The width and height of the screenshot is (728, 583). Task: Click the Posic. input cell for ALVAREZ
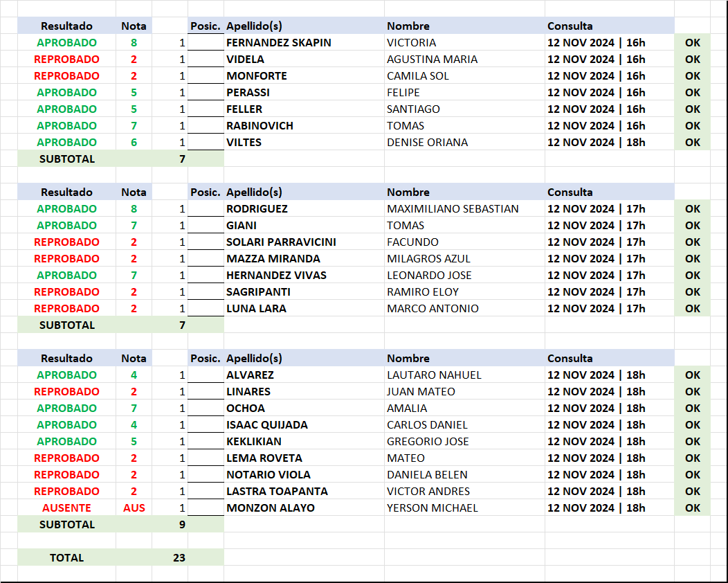206,375
